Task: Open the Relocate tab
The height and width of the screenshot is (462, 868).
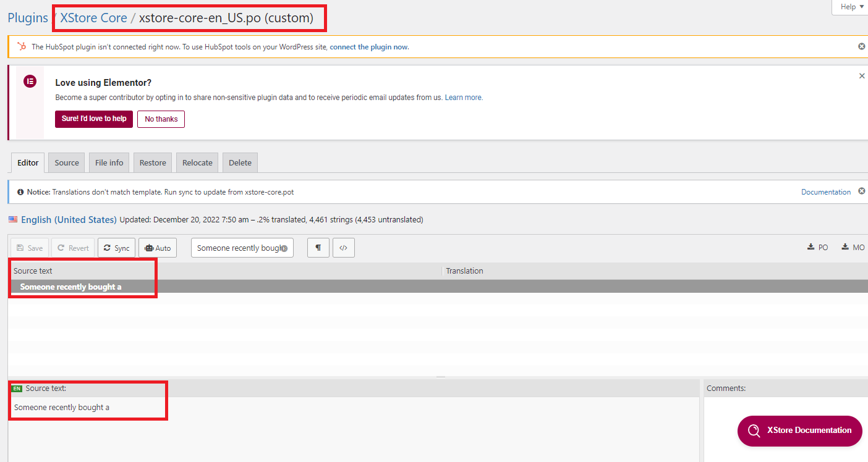Action: (x=197, y=162)
